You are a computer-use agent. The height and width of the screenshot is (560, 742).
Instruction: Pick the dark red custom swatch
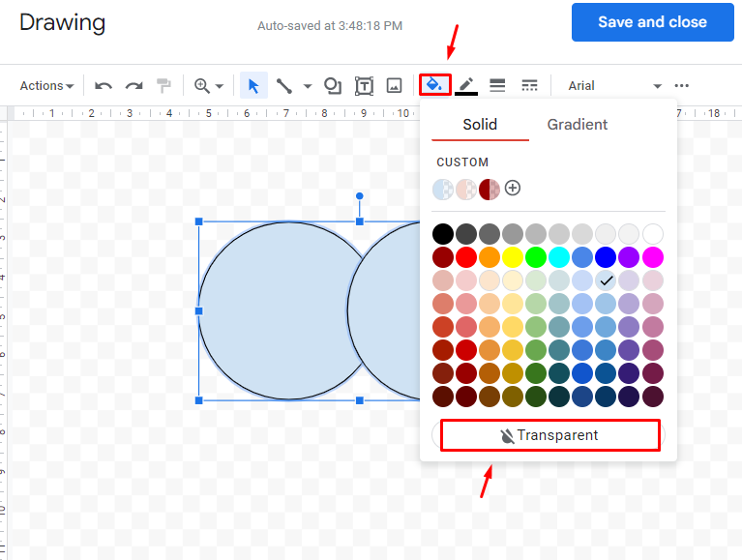click(x=490, y=190)
